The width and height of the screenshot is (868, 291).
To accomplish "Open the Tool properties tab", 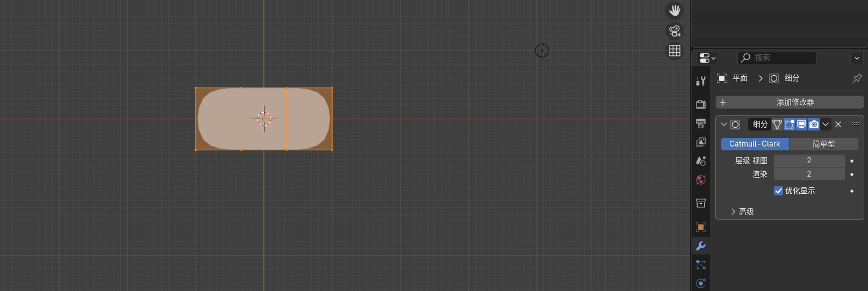I will click(700, 81).
